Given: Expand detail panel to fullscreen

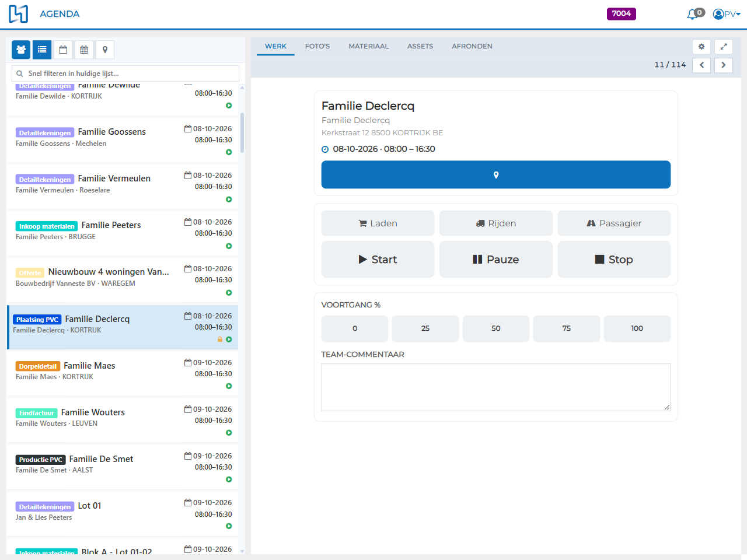Looking at the screenshot, I should pos(724,47).
